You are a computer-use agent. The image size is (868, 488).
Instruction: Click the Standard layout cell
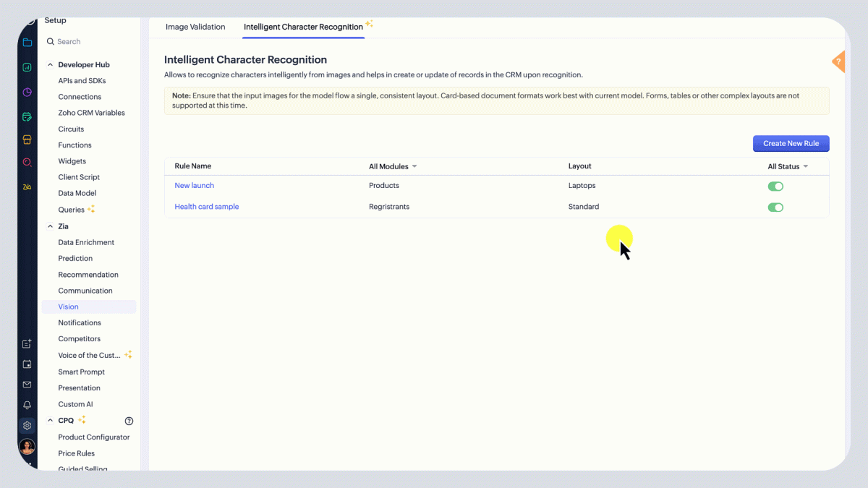click(x=584, y=207)
